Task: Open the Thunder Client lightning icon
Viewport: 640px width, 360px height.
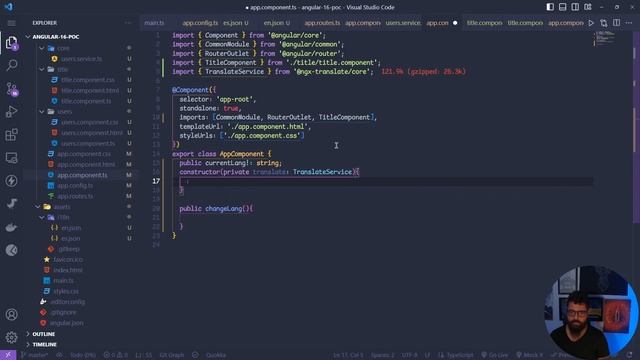Action: [11, 180]
